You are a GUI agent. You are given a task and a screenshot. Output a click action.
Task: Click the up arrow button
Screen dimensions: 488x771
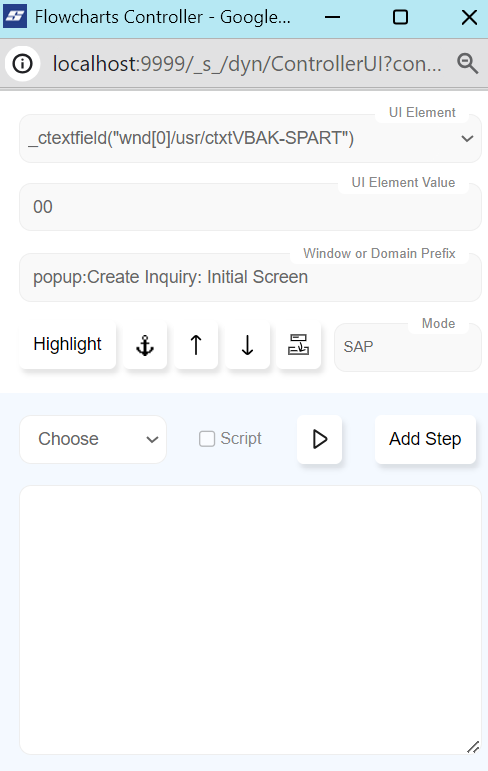tap(196, 345)
